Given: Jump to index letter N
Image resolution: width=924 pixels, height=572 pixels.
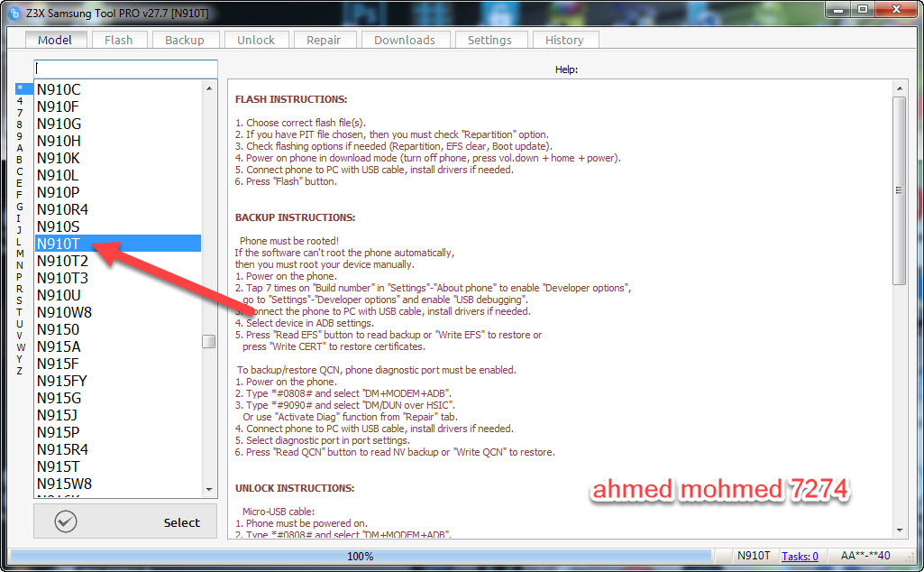Looking at the screenshot, I should pyautogui.click(x=20, y=265).
